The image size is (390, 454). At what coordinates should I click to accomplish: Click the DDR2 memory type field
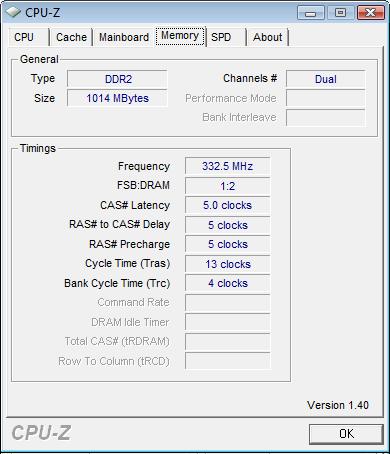coord(117,79)
